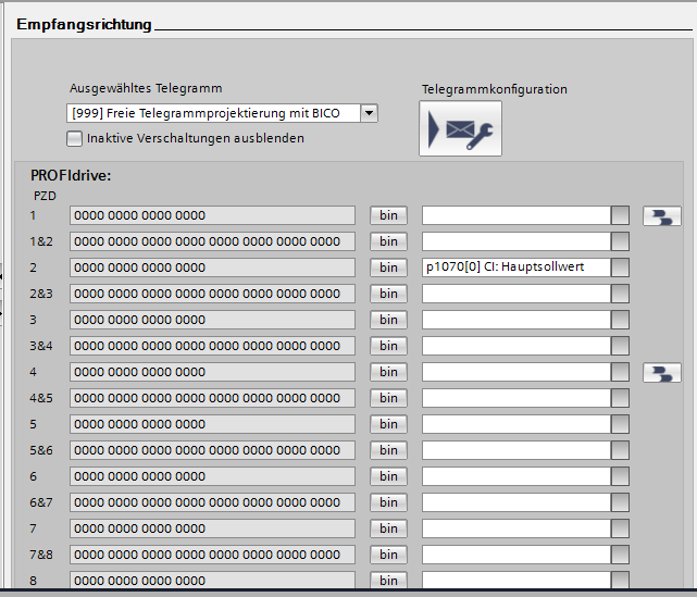Click the PZD 2&3 binary value field
Image resolution: width=697 pixels, height=597 pixels.
[212, 293]
